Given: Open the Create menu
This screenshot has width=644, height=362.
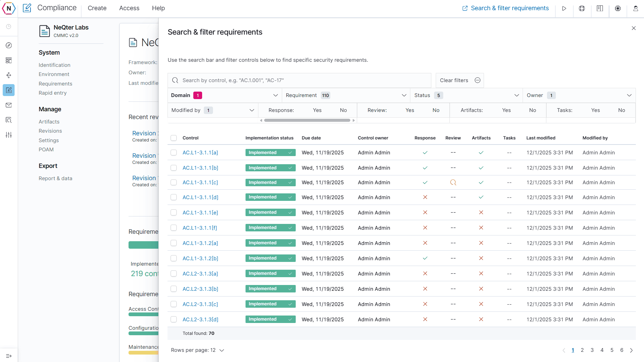Looking at the screenshot, I should pyautogui.click(x=97, y=8).
